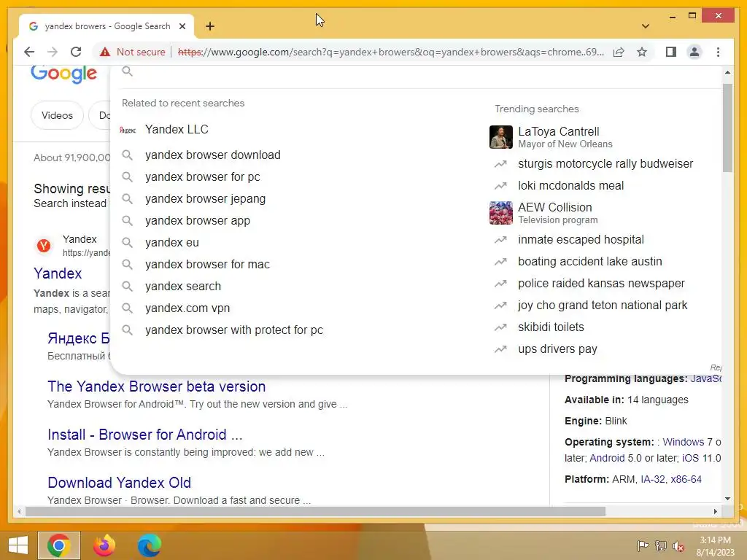
Task: Open a new tab with the plus button
Action: point(209,26)
